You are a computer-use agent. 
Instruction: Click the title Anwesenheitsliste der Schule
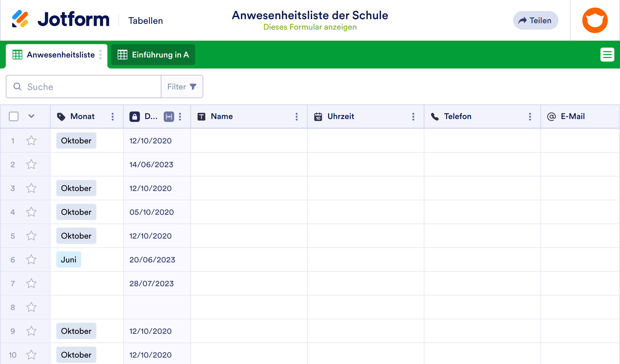(310, 15)
